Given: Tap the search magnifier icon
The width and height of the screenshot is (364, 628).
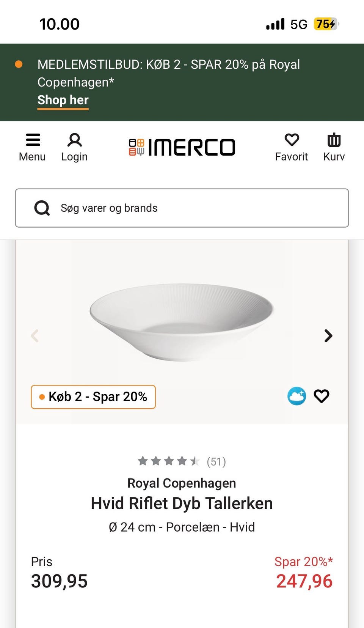Looking at the screenshot, I should click(x=42, y=208).
